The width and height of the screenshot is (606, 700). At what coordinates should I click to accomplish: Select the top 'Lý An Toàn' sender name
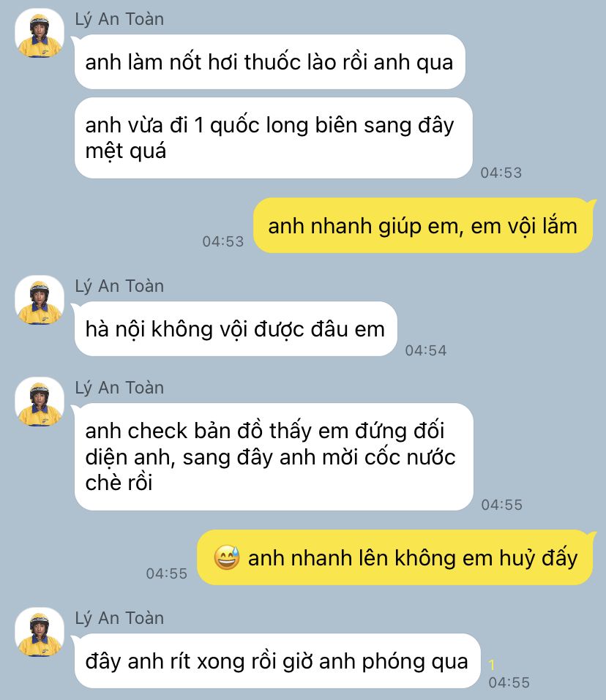(x=119, y=19)
